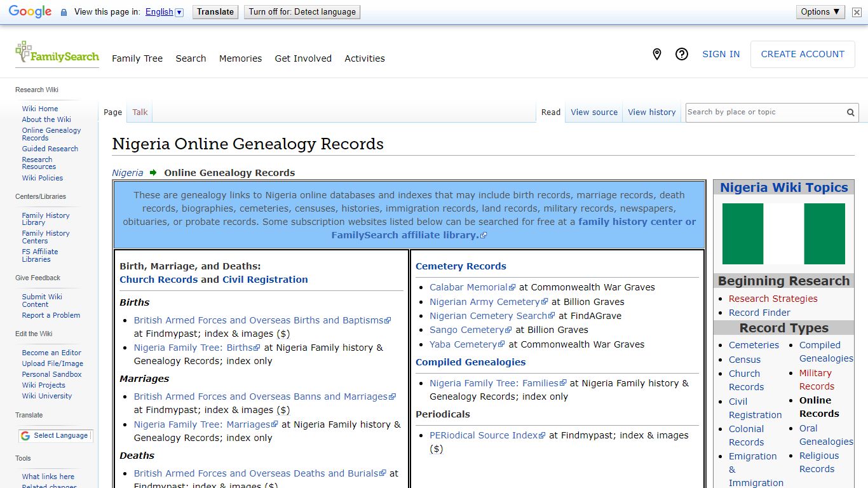Open the location pin icon in header
The width and height of the screenshot is (868, 488).
[657, 55]
